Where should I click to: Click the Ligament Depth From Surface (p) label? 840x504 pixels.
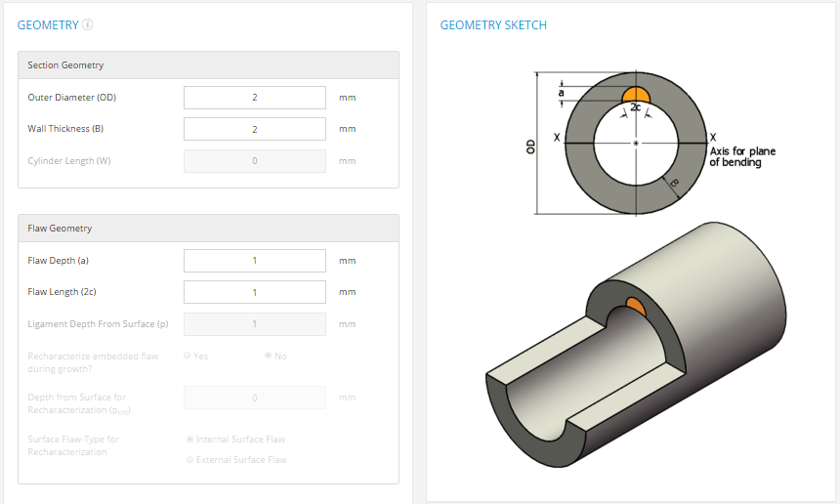98,324
